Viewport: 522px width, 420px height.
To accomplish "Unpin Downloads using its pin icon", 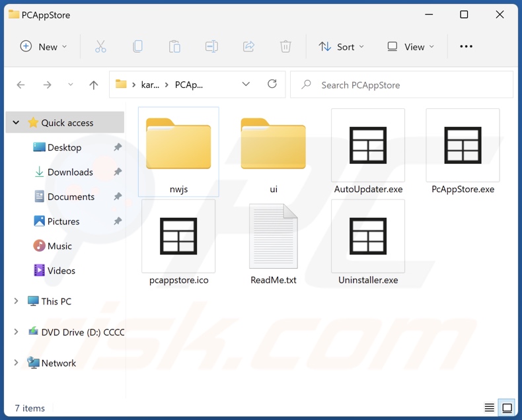I will click(x=118, y=172).
